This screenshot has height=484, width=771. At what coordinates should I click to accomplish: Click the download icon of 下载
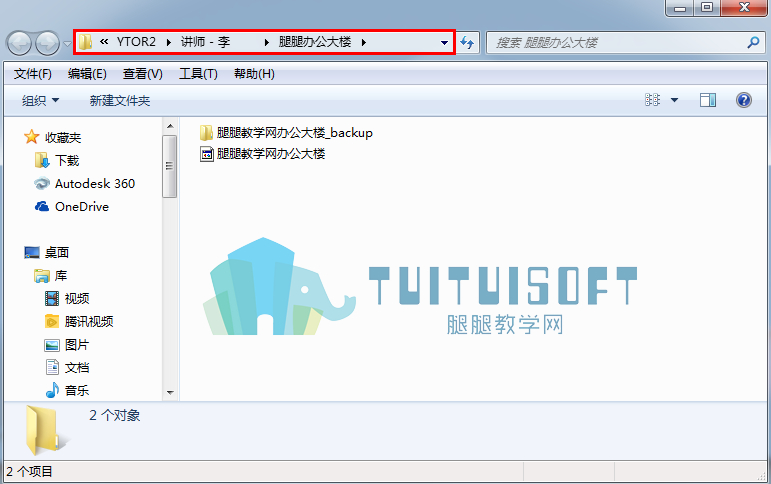tap(42, 160)
